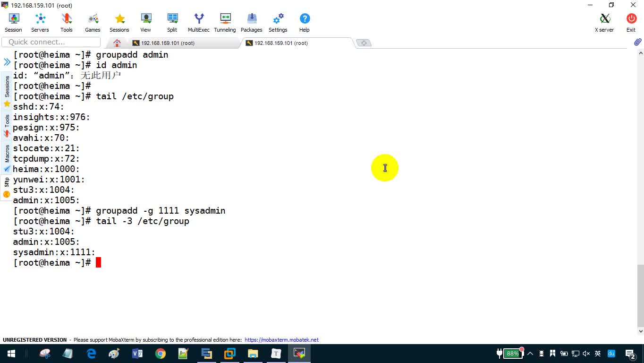Screen dimensions: 644x363
Task: Open the Settings gears icon
Action: point(278,23)
